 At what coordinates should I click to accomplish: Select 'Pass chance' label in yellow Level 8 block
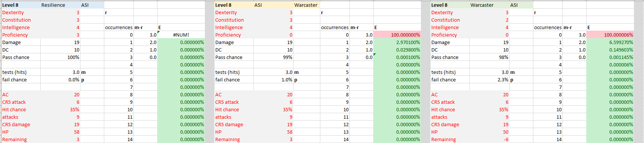[x=229, y=57]
